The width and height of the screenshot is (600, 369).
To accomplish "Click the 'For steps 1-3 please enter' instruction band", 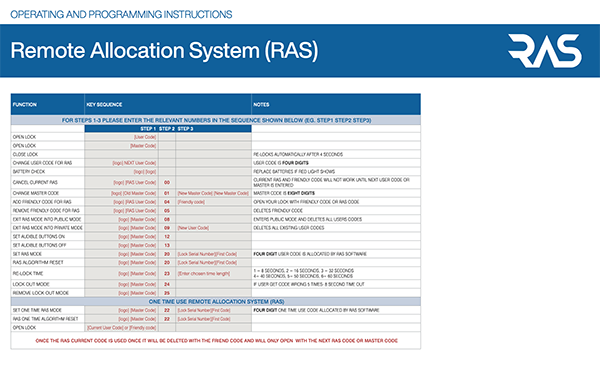I will (216, 120).
